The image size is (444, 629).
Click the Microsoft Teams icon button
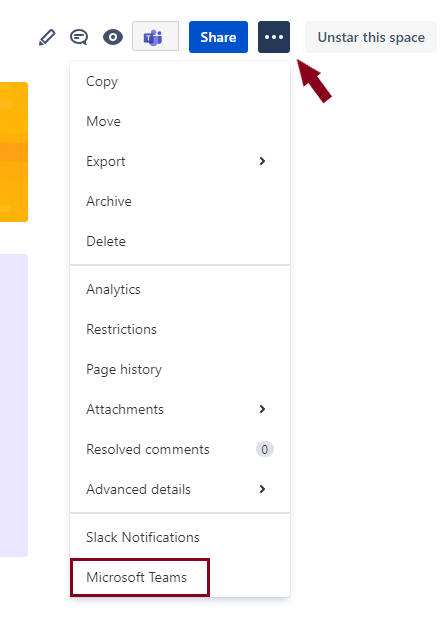point(156,37)
